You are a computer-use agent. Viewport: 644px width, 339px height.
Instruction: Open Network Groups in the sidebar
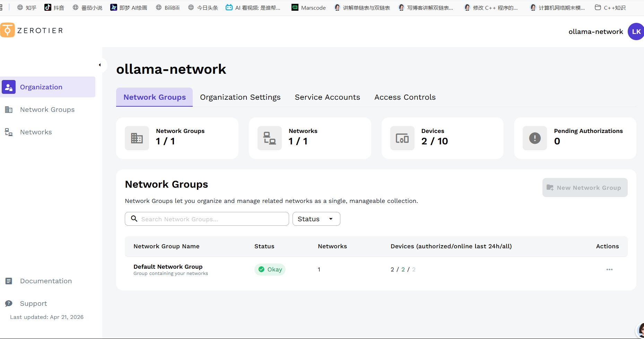[48, 109]
